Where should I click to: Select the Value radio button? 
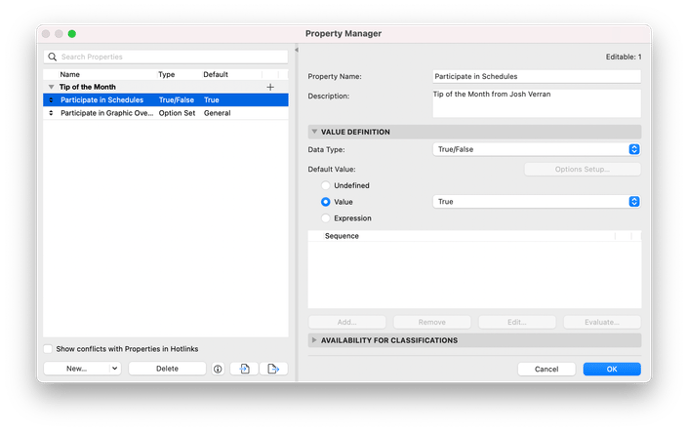click(x=325, y=202)
